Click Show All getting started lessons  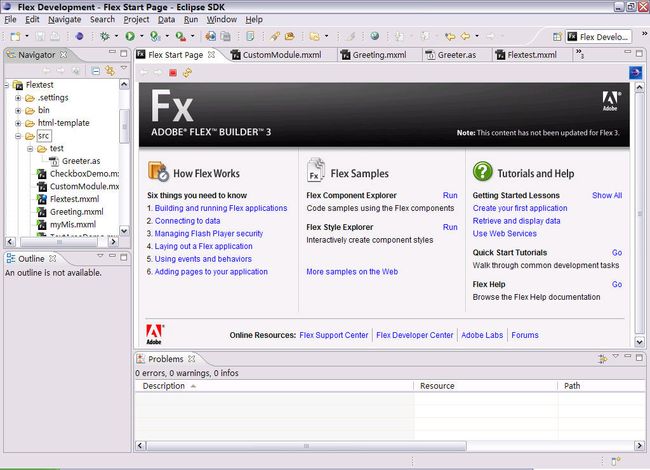click(x=607, y=195)
